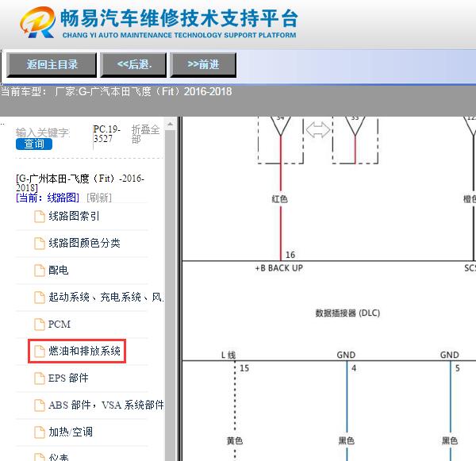Click document icon beside 加热/空调
The image size is (476, 461).
pos(40,432)
